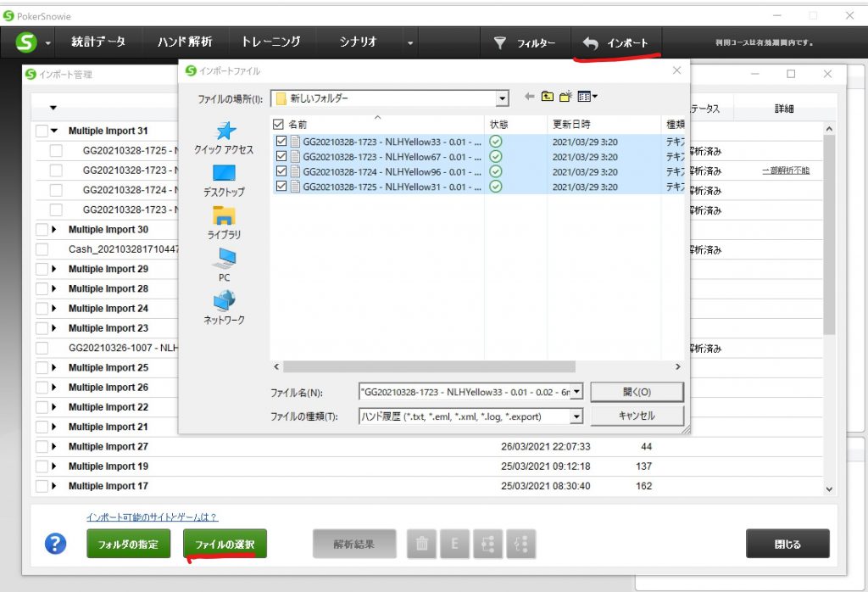
Task: Click the blue help question mark icon
Action: tap(55, 544)
